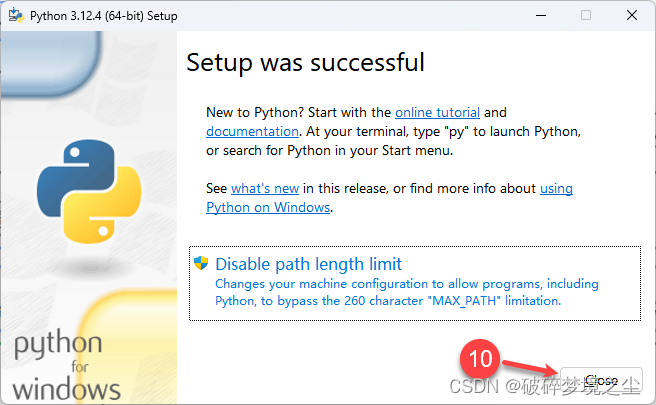Image resolution: width=656 pixels, height=405 pixels.
Task: Open the using Python on Windows link
Action: 268,208
